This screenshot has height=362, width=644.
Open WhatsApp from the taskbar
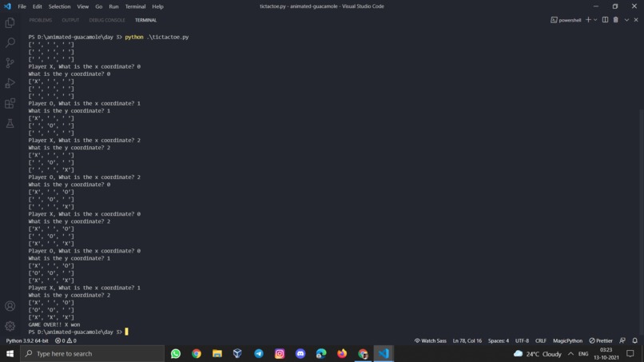pos(175,353)
